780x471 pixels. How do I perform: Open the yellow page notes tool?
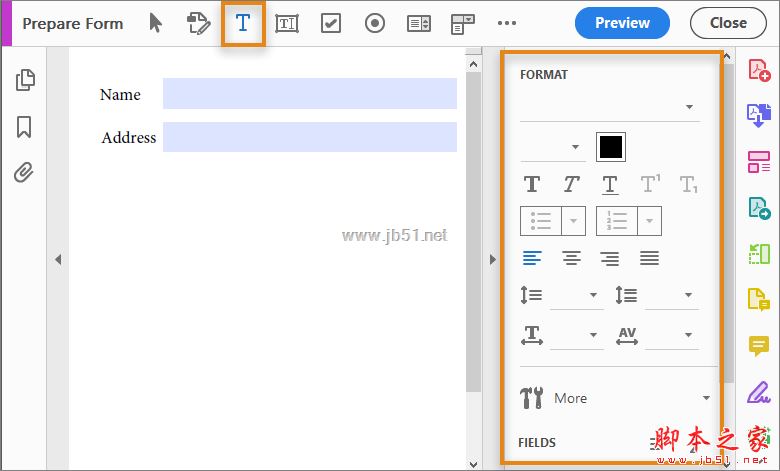click(x=759, y=299)
